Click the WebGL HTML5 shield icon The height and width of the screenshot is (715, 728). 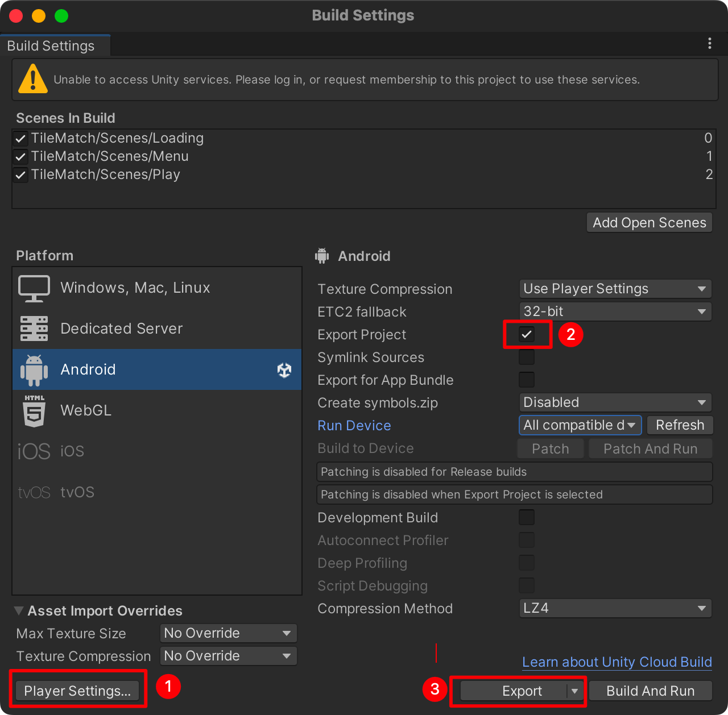[34, 410]
